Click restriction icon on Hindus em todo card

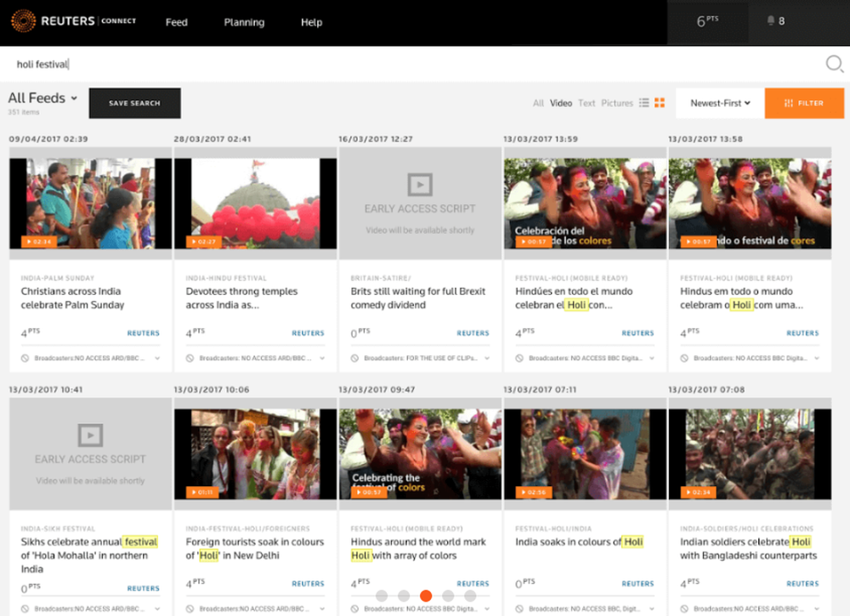click(684, 358)
